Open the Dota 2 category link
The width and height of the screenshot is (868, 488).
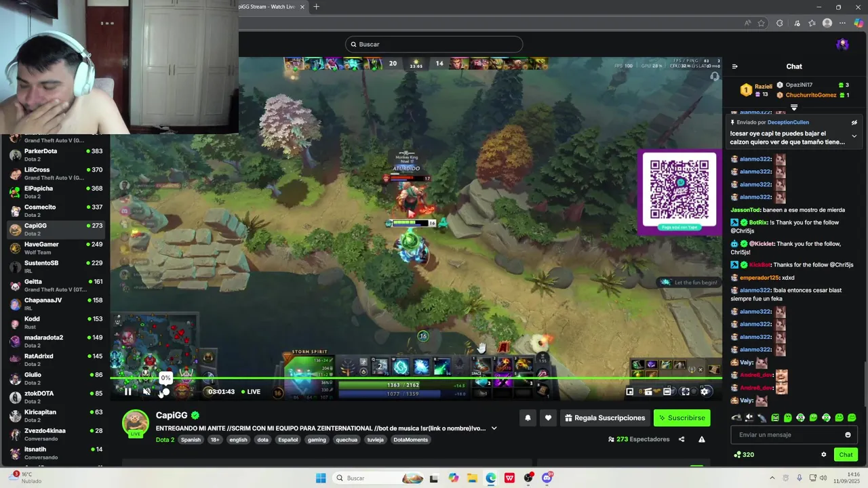(x=165, y=440)
